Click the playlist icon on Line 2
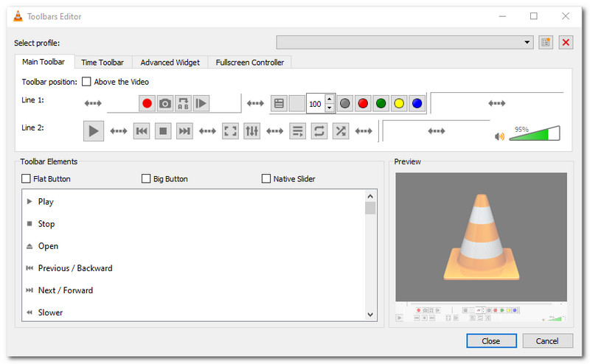This screenshot has width=590, height=364. pos(297,131)
